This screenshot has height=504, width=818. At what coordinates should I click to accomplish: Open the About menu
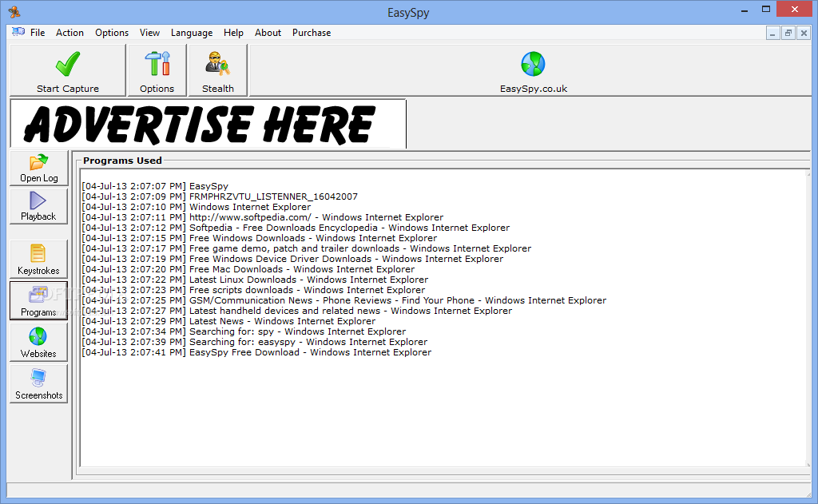[x=268, y=32]
